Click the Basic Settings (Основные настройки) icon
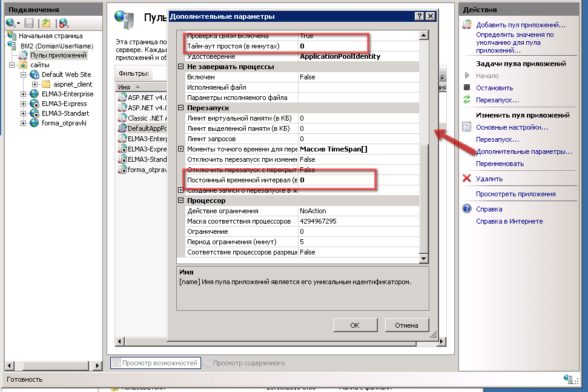This screenshot has width=588, height=392. pyautogui.click(x=466, y=127)
